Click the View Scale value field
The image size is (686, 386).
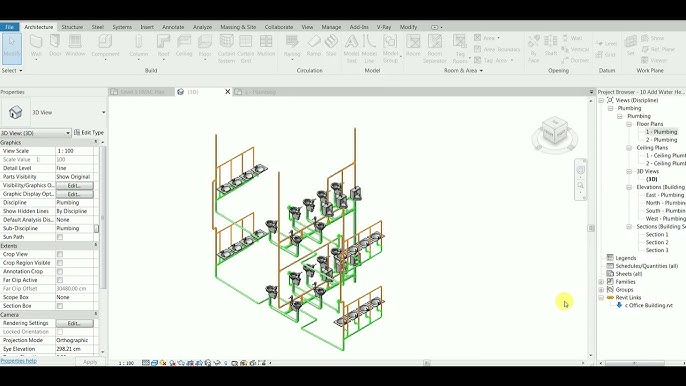click(74, 151)
